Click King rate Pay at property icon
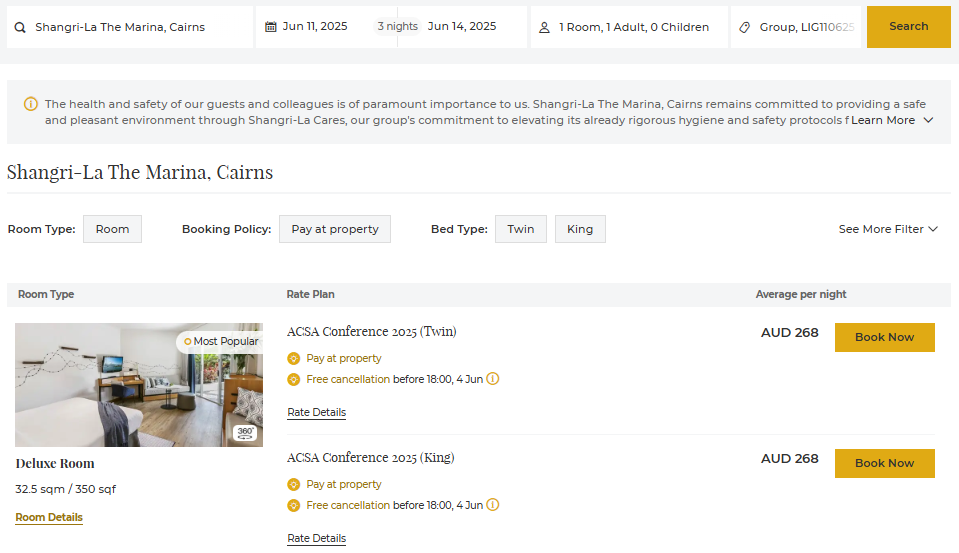The image size is (959, 553). (294, 484)
